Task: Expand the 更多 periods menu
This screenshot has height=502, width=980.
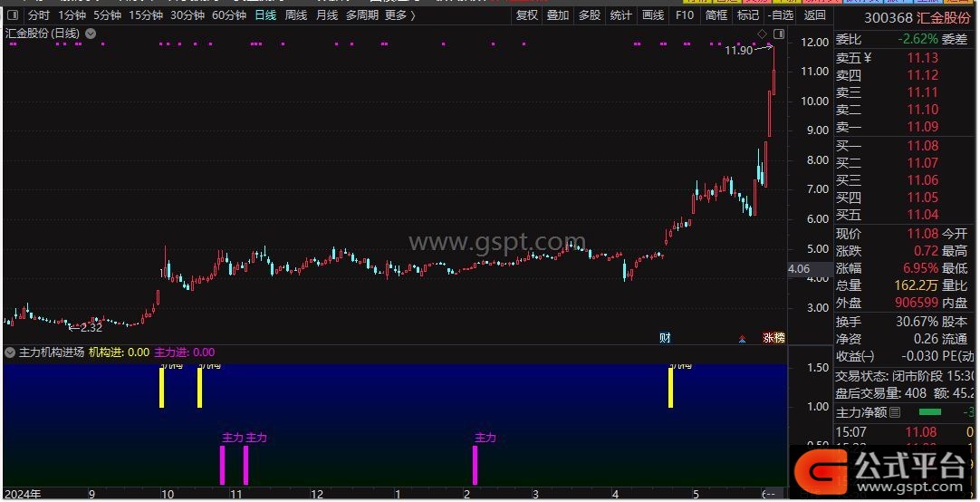Action: (399, 15)
